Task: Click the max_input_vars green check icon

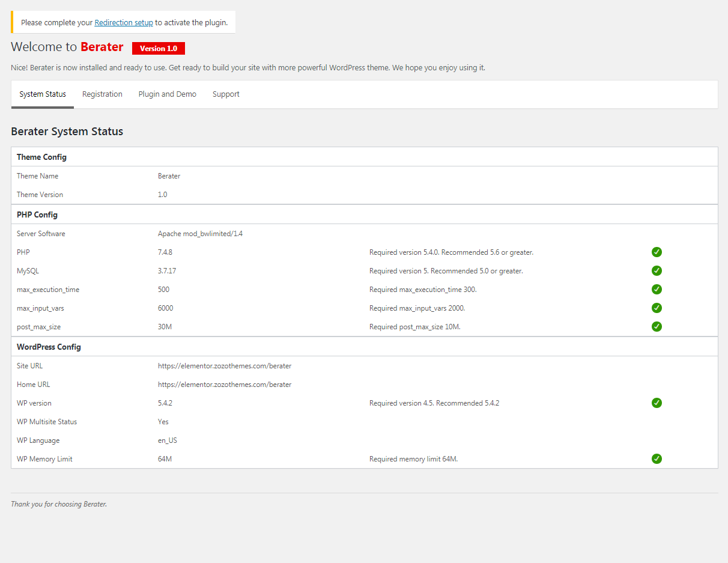Action: (x=657, y=308)
